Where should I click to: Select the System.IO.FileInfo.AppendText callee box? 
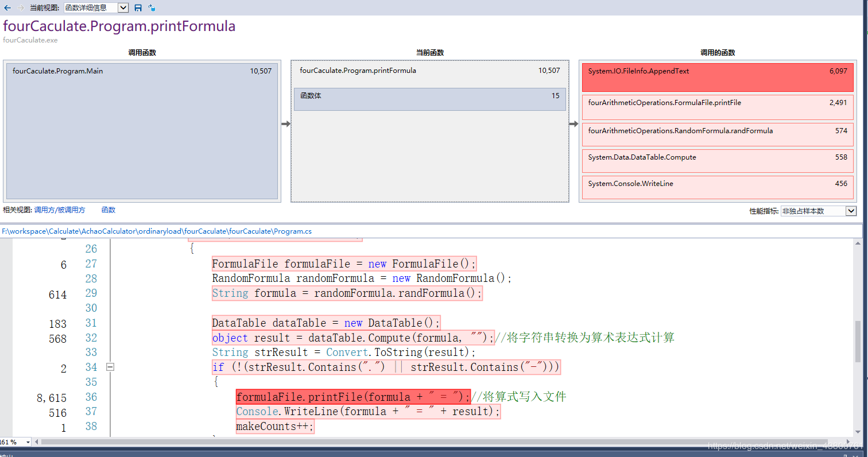tap(718, 78)
